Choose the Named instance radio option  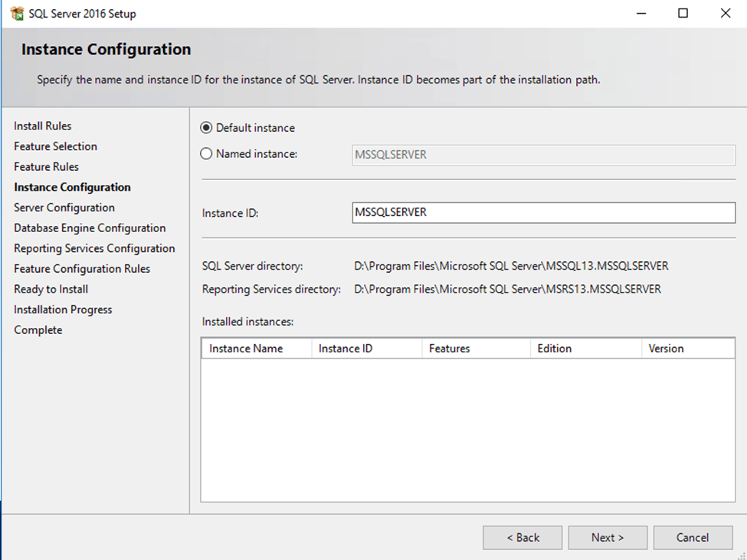click(x=206, y=154)
